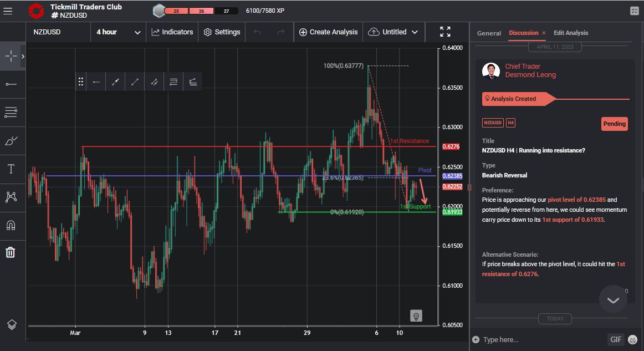The height and width of the screenshot is (351, 644).
Task: Click the plus attachment icon in chat
Action: pyautogui.click(x=476, y=339)
